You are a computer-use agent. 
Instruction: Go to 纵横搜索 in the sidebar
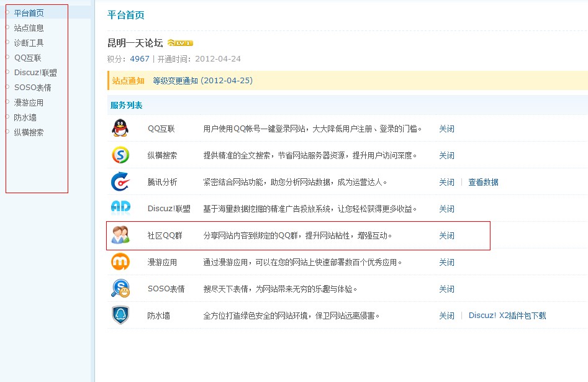[x=29, y=132]
